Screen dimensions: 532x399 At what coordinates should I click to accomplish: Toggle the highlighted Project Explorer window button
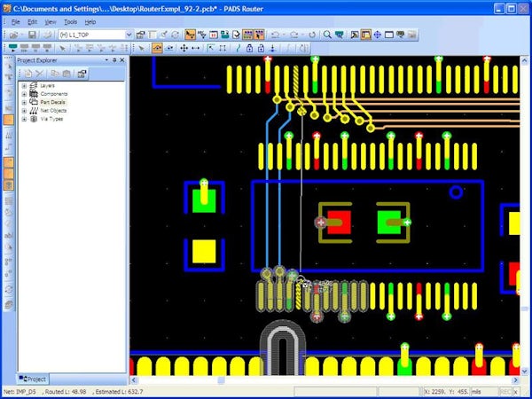365,35
